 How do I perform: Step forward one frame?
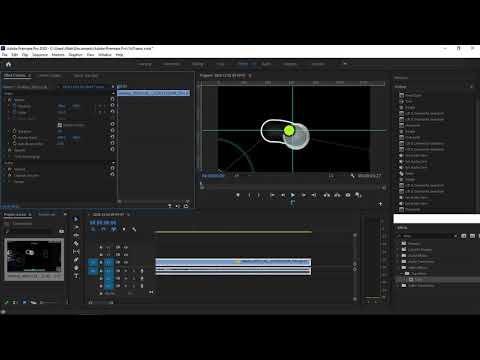(x=303, y=195)
